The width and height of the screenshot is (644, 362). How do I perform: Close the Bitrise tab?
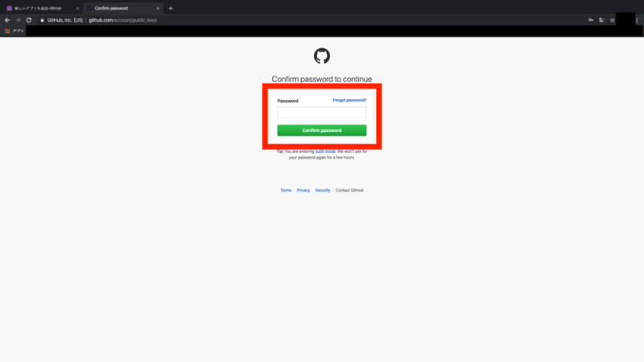77,8
